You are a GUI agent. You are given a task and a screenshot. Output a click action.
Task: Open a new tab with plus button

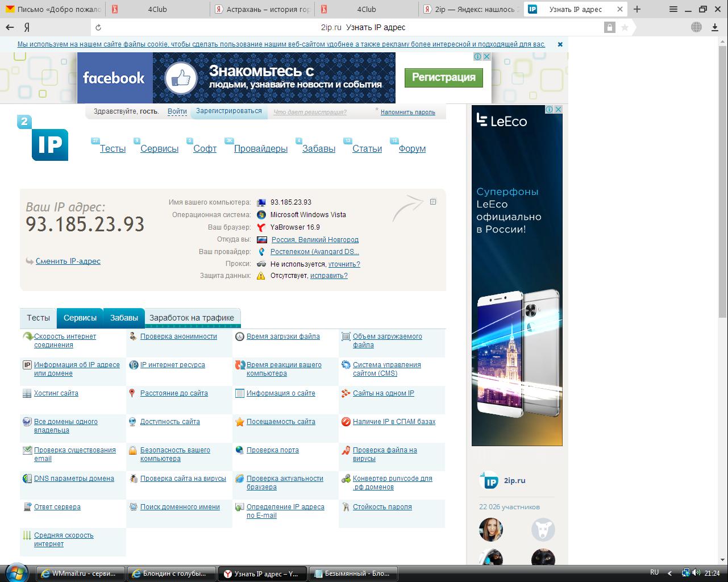tap(637, 9)
